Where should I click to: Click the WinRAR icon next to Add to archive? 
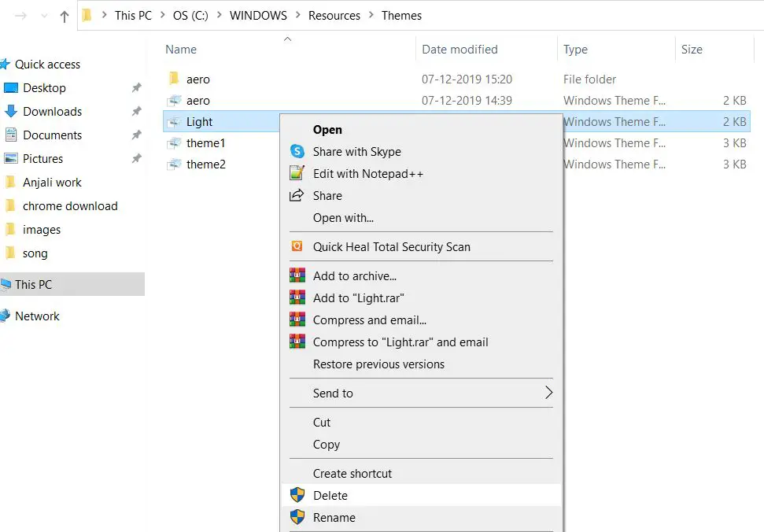pyautogui.click(x=297, y=276)
